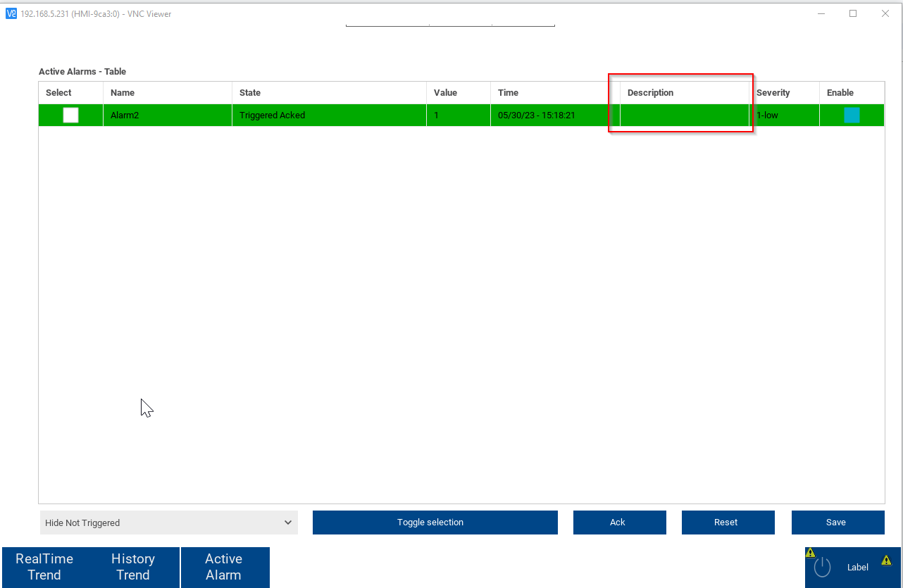Maximize the VNC Viewer window
This screenshot has height=588, width=903.
pos(853,13)
